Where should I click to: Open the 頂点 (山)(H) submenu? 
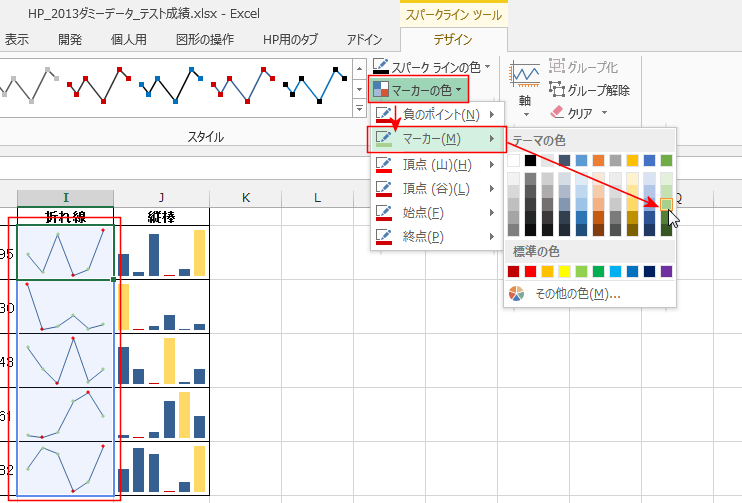pos(436,165)
